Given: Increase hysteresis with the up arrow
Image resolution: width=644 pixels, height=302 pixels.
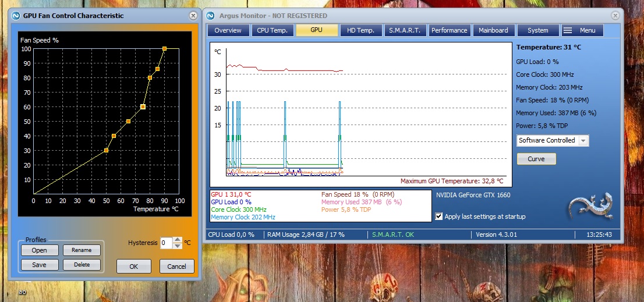Looking at the screenshot, I should click(x=178, y=240).
